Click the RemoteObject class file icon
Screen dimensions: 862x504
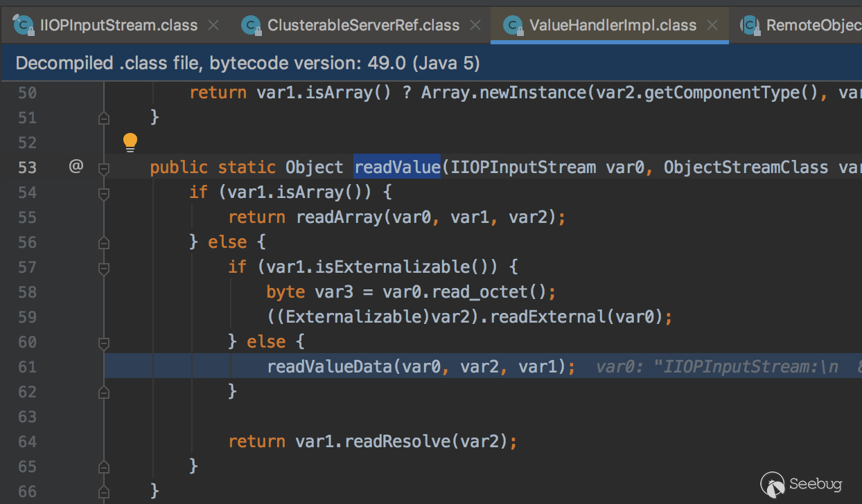click(x=750, y=26)
